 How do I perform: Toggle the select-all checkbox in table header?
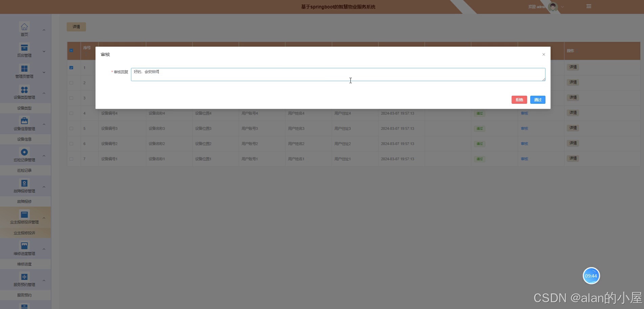tap(71, 50)
